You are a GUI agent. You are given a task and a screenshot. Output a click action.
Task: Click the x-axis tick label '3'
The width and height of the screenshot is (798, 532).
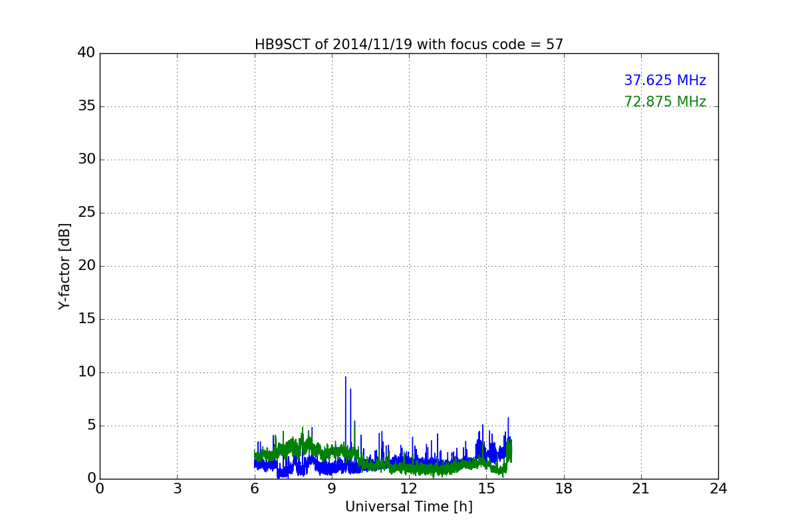pos(177,489)
